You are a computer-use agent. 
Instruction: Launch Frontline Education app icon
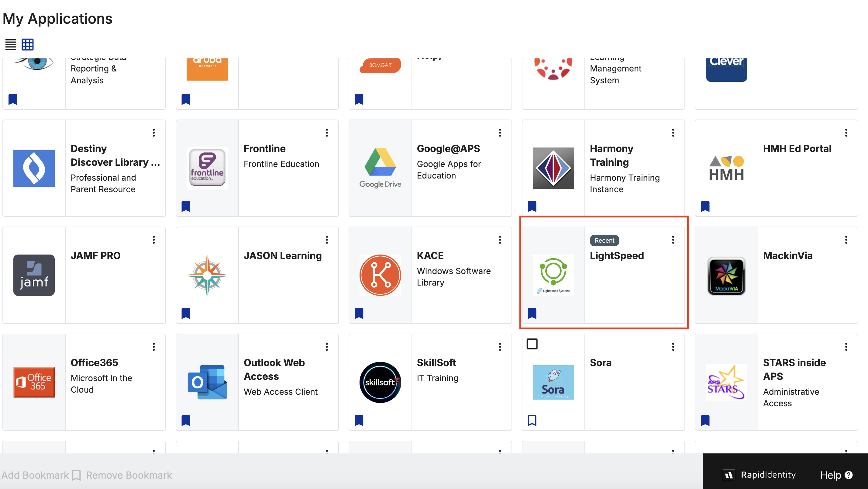click(x=207, y=168)
